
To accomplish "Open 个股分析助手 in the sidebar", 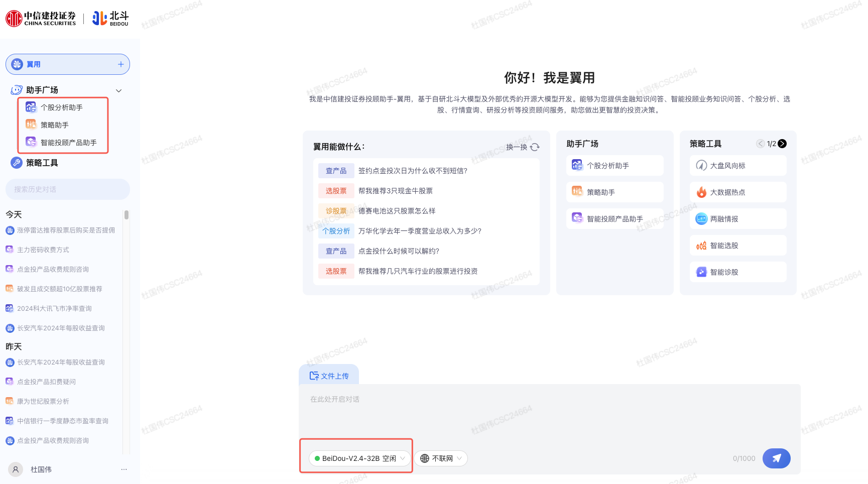I will [x=62, y=107].
